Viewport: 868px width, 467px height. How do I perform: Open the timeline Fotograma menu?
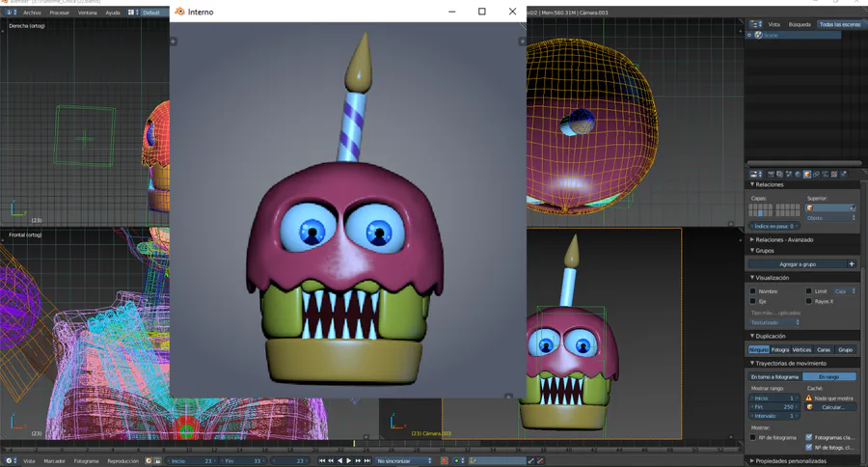86,461
